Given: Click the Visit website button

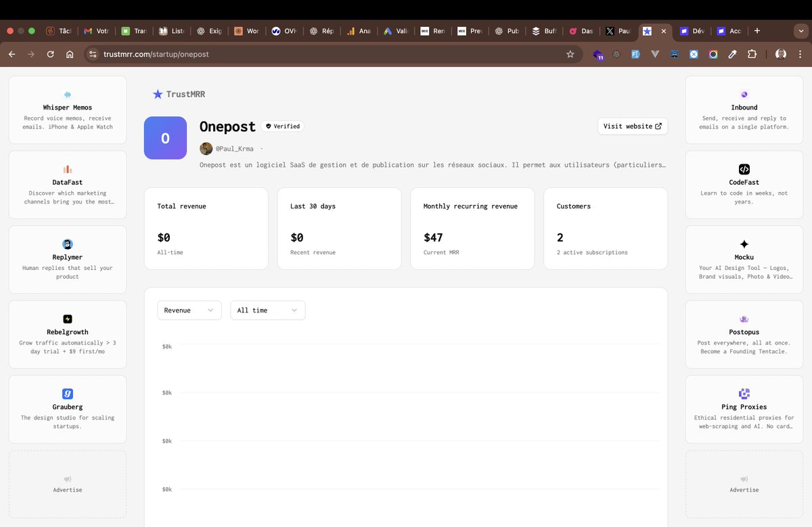Looking at the screenshot, I should point(633,126).
